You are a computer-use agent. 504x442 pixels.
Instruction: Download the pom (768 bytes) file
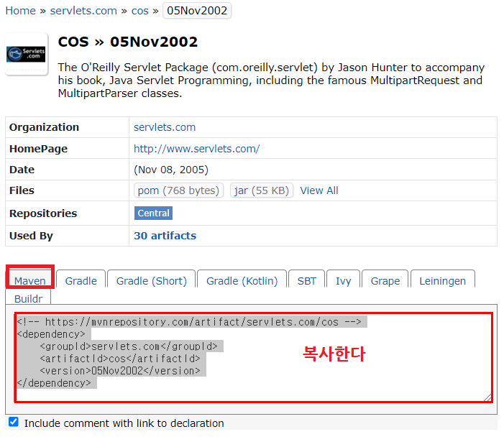[178, 190]
